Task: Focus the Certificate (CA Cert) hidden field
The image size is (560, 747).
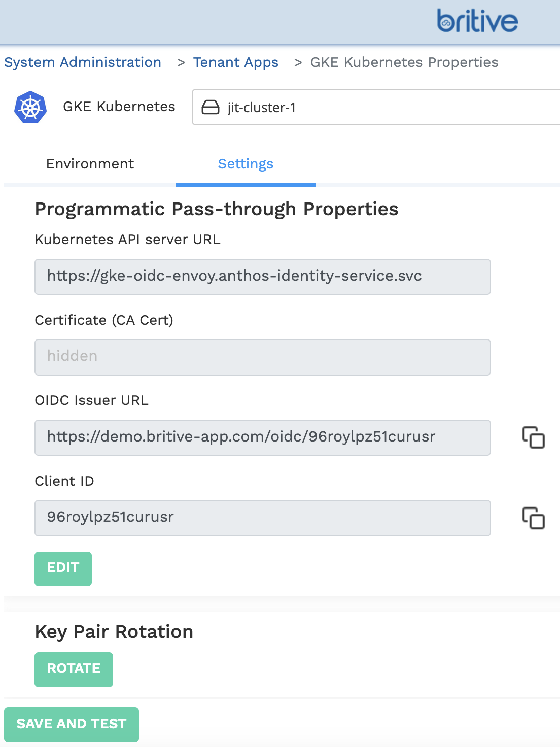Action: [x=262, y=357]
